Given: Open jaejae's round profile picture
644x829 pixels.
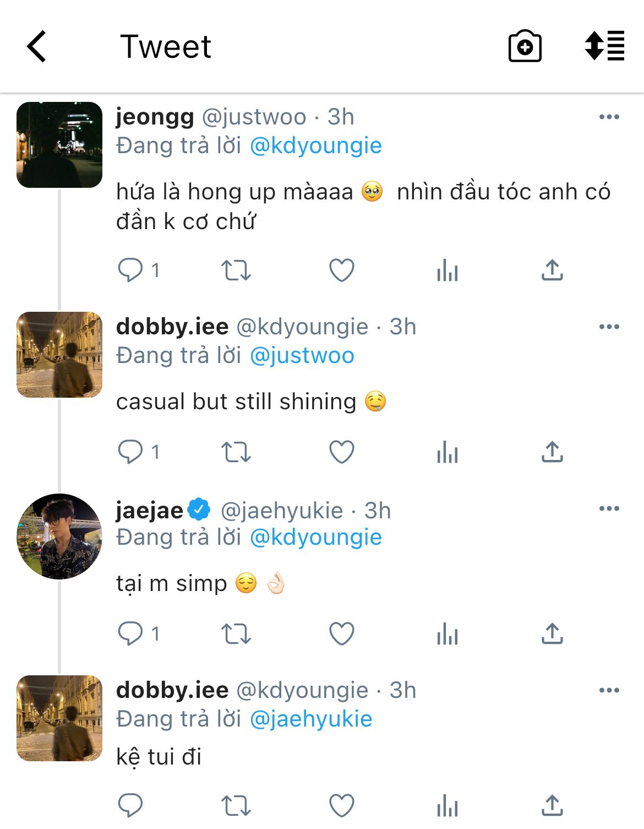Looking at the screenshot, I should [59, 537].
